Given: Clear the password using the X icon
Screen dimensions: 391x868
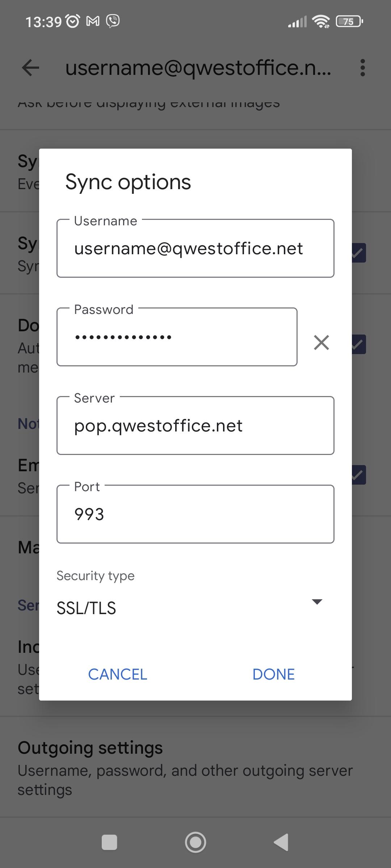Looking at the screenshot, I should tap(321, 342).
